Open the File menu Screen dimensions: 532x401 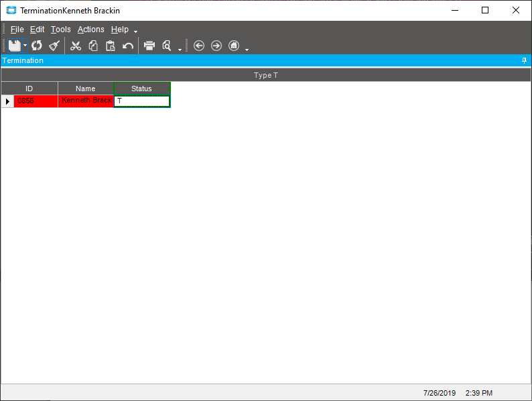17,30
